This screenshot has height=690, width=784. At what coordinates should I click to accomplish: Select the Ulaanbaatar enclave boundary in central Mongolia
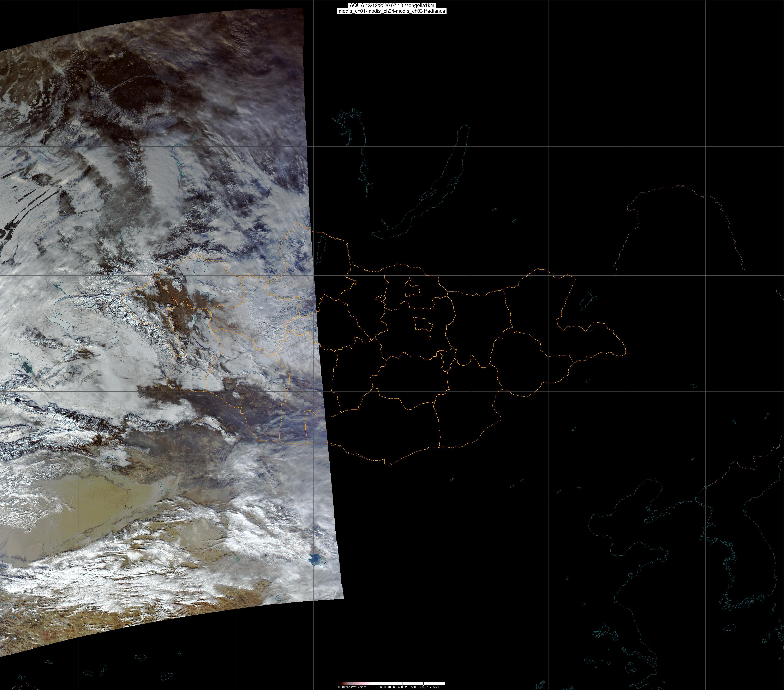coord(423,325)
